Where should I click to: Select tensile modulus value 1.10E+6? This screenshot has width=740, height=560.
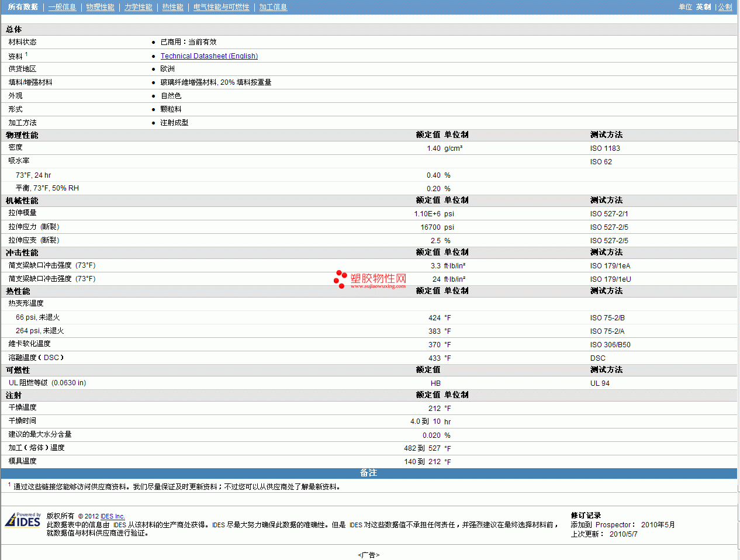(427, 214)
